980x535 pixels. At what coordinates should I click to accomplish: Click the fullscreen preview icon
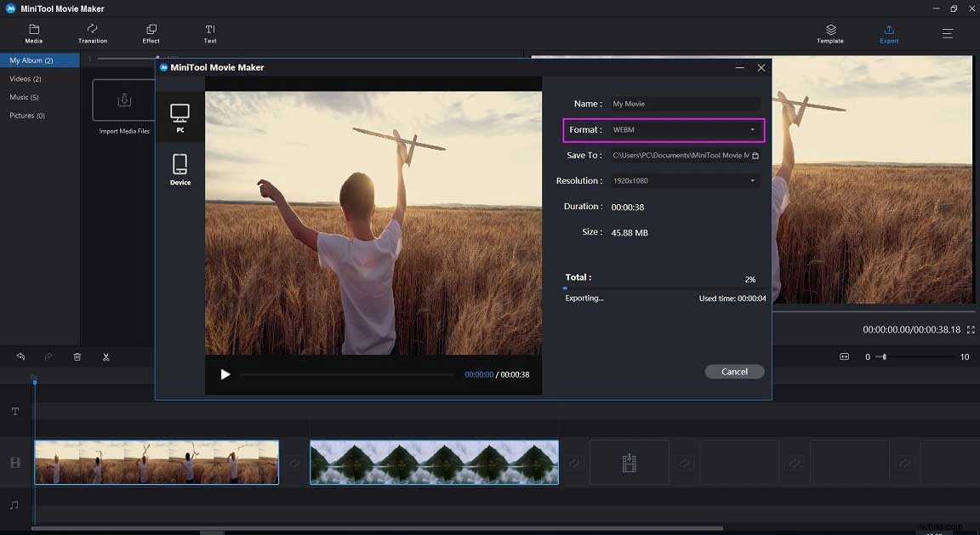[970, 329]
